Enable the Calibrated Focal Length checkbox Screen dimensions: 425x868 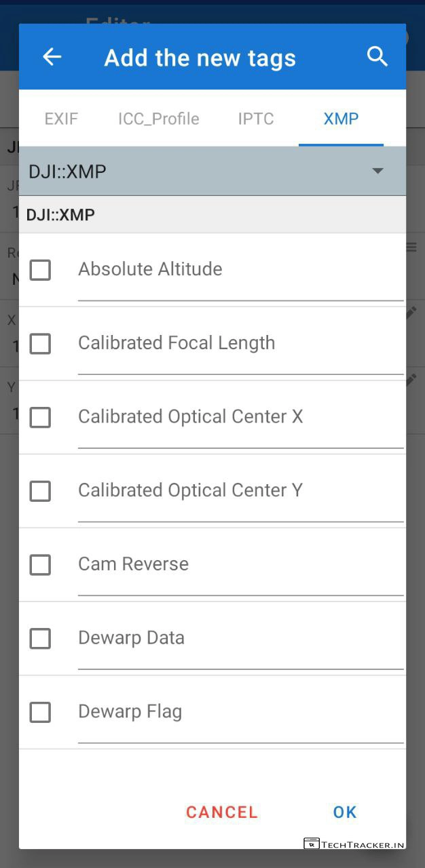pos(40,344)
